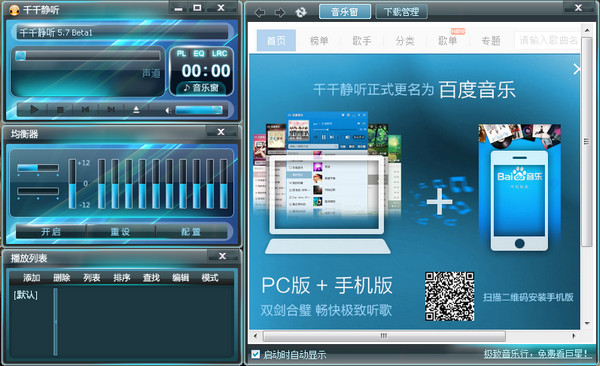This screenshot has width=600, height=366.
Task: Open equalizer 配置 presets menu
Action: 191,232
